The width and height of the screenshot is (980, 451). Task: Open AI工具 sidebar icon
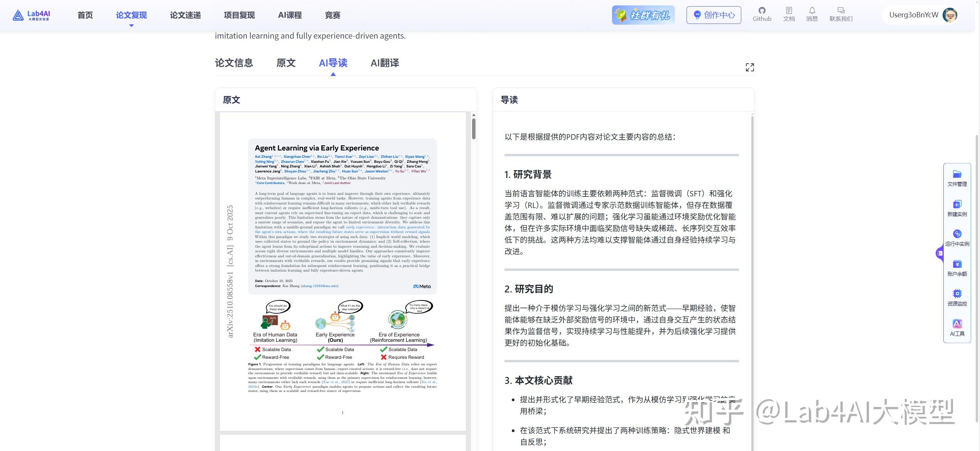point(957,324)
